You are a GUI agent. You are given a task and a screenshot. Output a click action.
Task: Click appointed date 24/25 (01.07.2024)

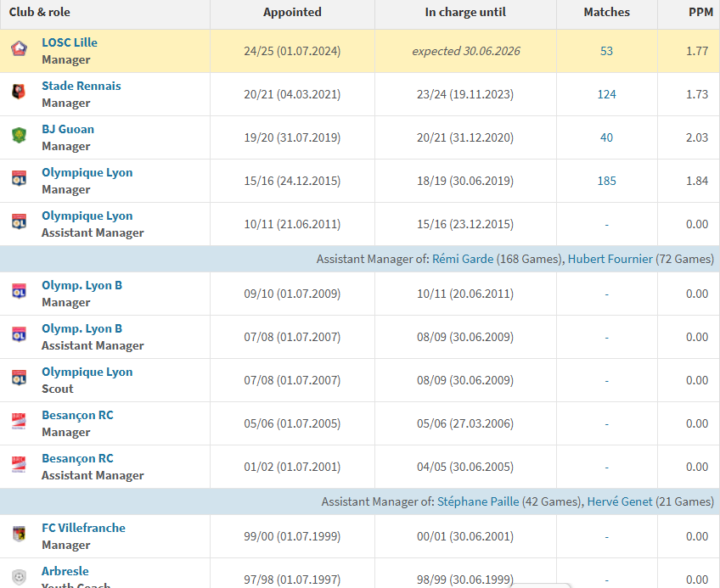point(292,51)
